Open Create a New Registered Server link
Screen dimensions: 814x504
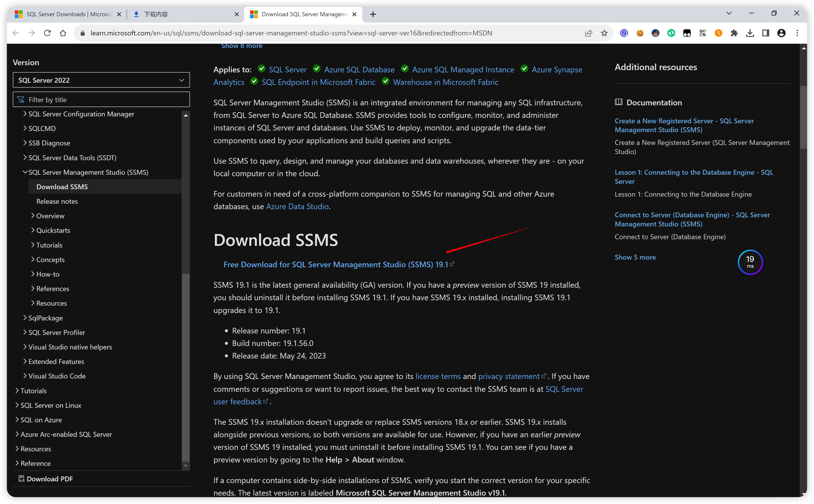pos(684,125)
